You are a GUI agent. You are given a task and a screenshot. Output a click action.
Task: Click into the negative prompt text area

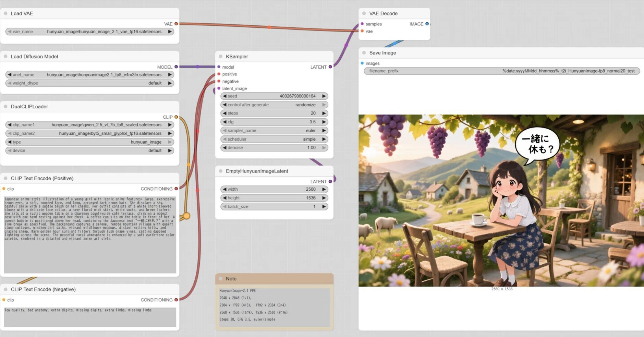point(90,317)
